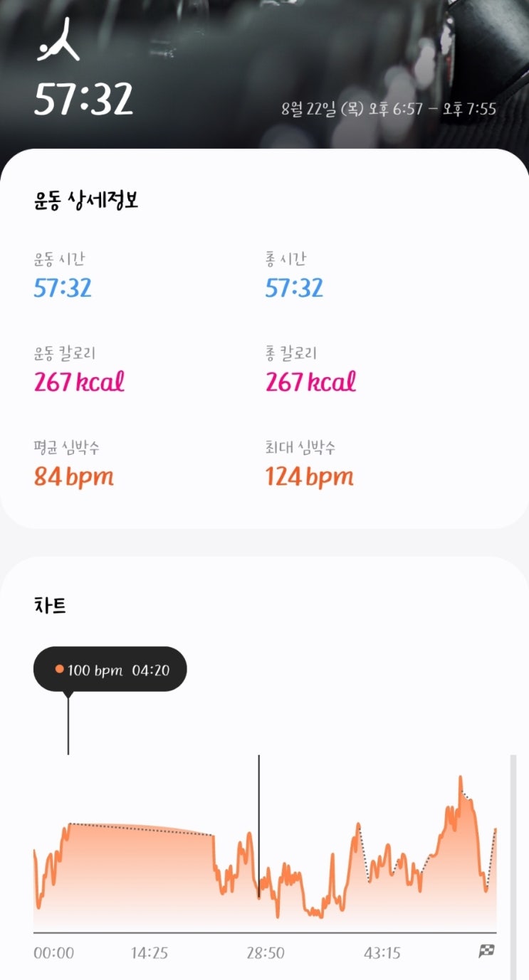529x980 pixels.
Task: Tap the exercise figure icon at top
Action: click(58, 40)
